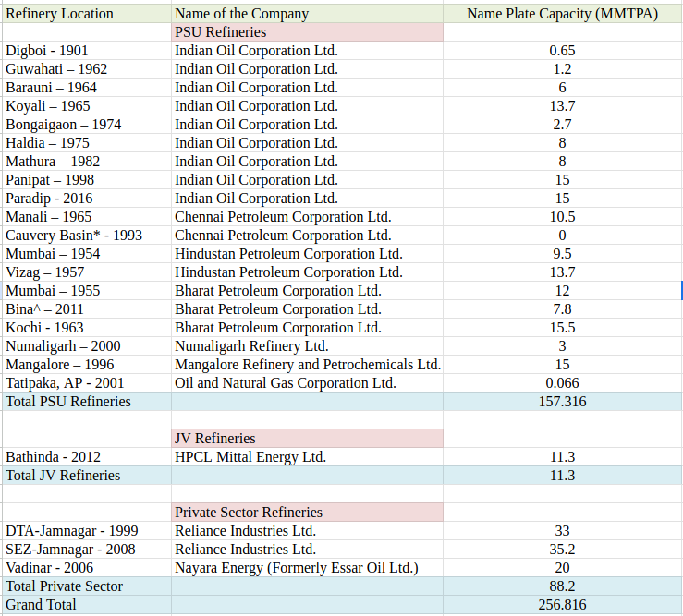
Task: Select Chennai Petroleum cell in Manali row
Action: [x=307, y=217]
